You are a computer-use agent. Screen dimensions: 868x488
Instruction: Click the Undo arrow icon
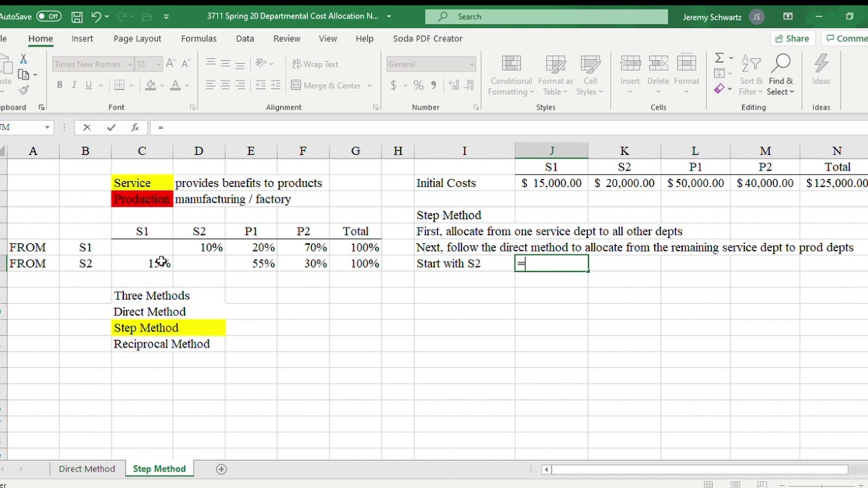[96, 16]
